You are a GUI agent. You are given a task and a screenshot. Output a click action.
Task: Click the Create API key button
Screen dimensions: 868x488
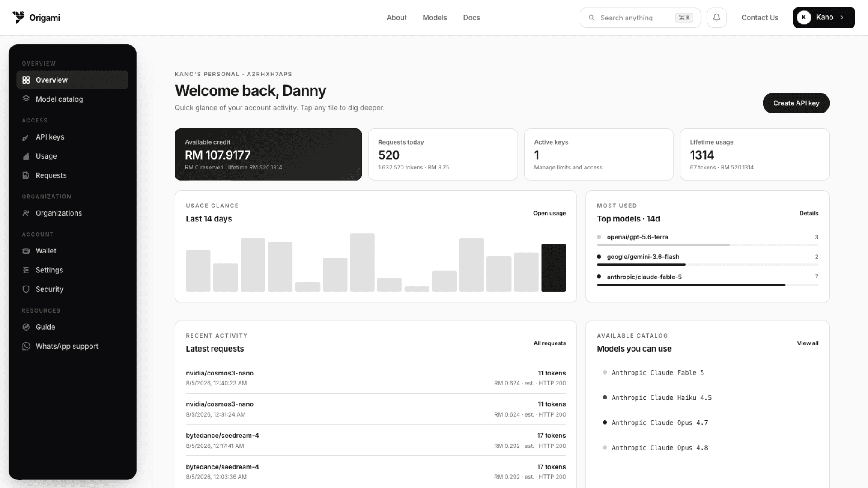(x=796, y=103)
